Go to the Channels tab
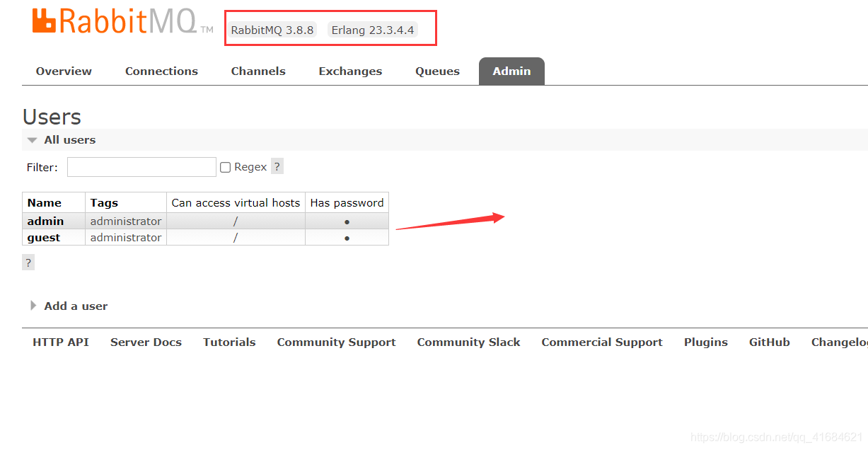This screenshot has height=450, width=868. point(258,71)
